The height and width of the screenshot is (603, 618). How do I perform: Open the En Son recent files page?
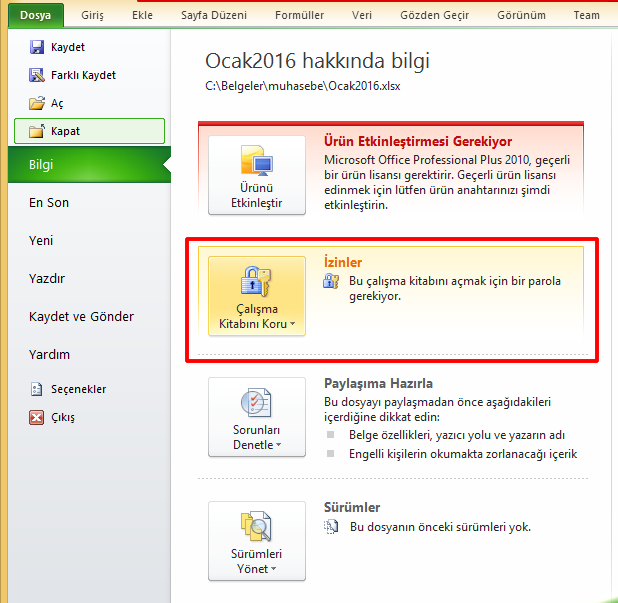pyautogui.click(x=49, y=203)
